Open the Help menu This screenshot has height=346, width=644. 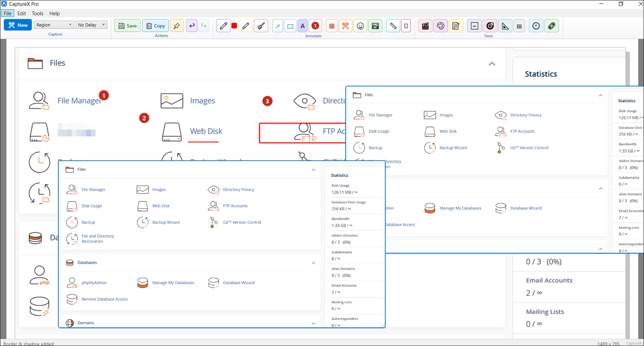54,14
